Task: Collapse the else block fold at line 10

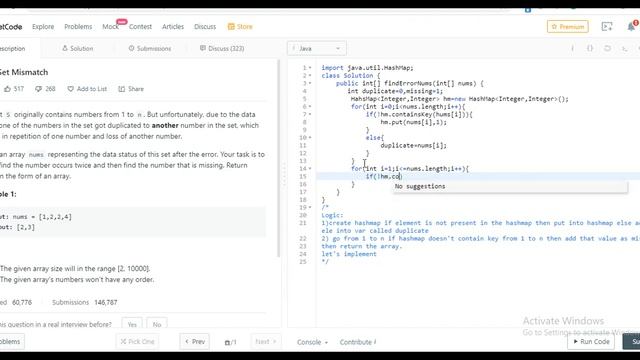Action: [x=310, y=138]
